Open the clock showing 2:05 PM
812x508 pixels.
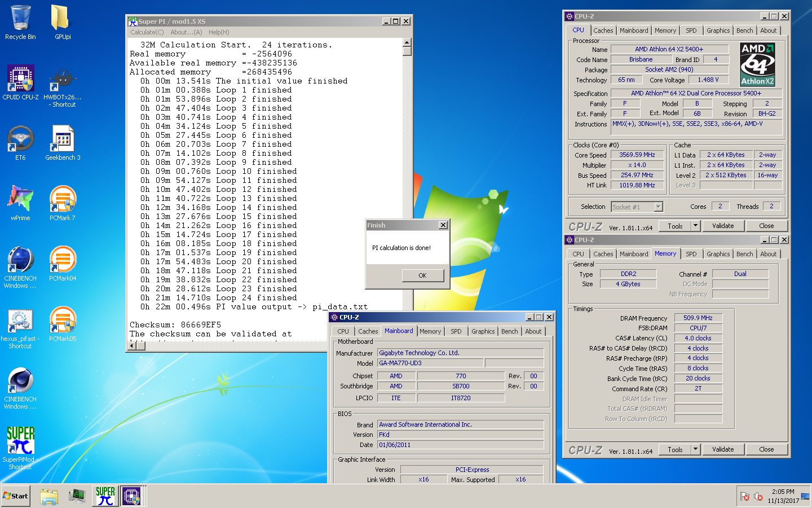pos(783,496)
